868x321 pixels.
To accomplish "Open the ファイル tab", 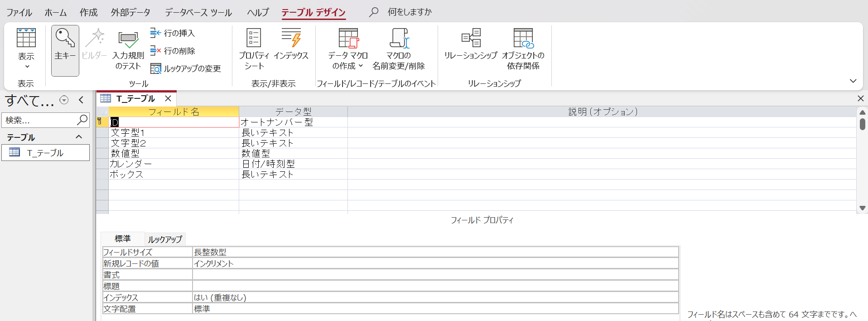I will 19,12.
